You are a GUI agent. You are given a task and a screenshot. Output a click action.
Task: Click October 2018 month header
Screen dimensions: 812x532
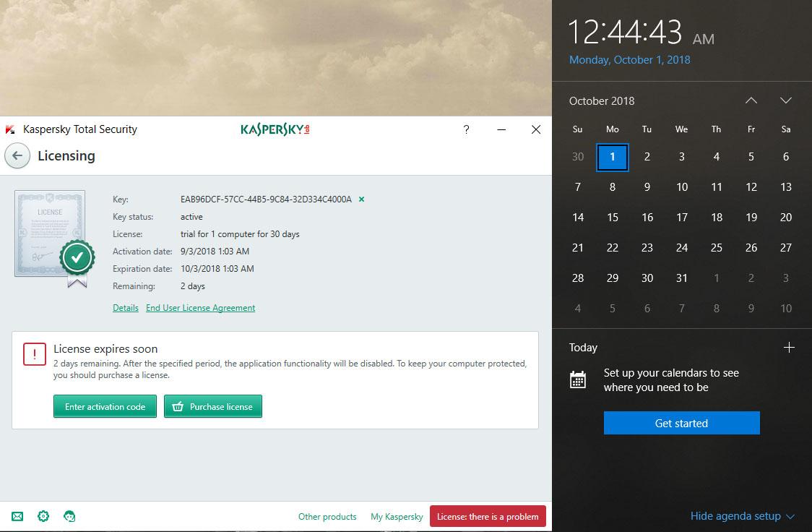click(602, 101)
